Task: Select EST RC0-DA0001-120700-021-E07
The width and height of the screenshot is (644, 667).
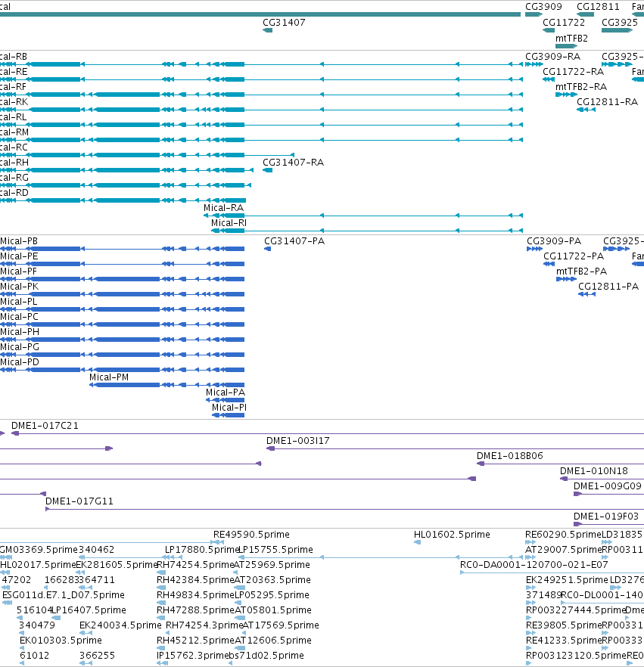Action: (x=534, y=564)
